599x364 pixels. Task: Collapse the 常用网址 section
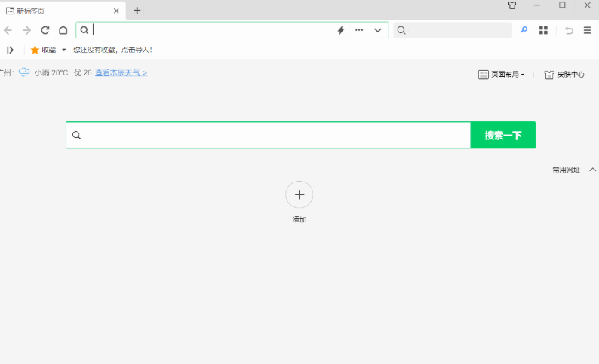592,170
